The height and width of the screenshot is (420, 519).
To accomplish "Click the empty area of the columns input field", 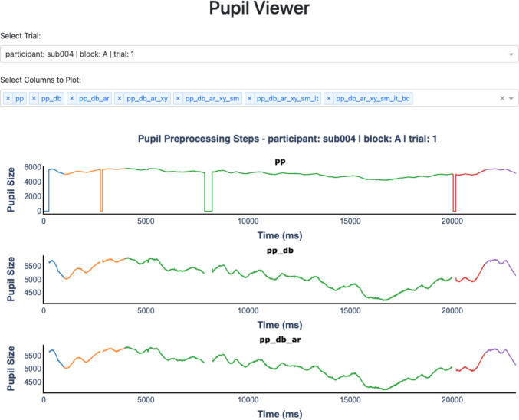I will [455, 98].
